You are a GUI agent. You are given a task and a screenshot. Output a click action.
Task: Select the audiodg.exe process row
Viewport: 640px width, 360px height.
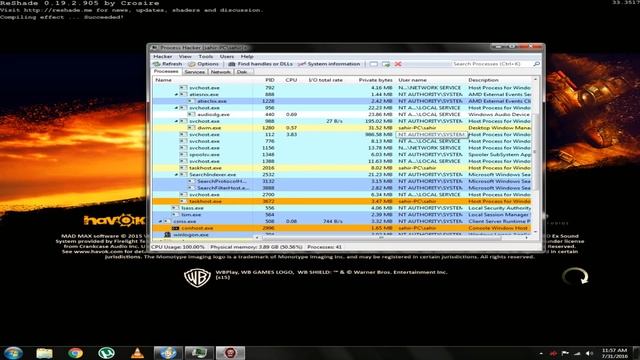click(x=342, y=115)
